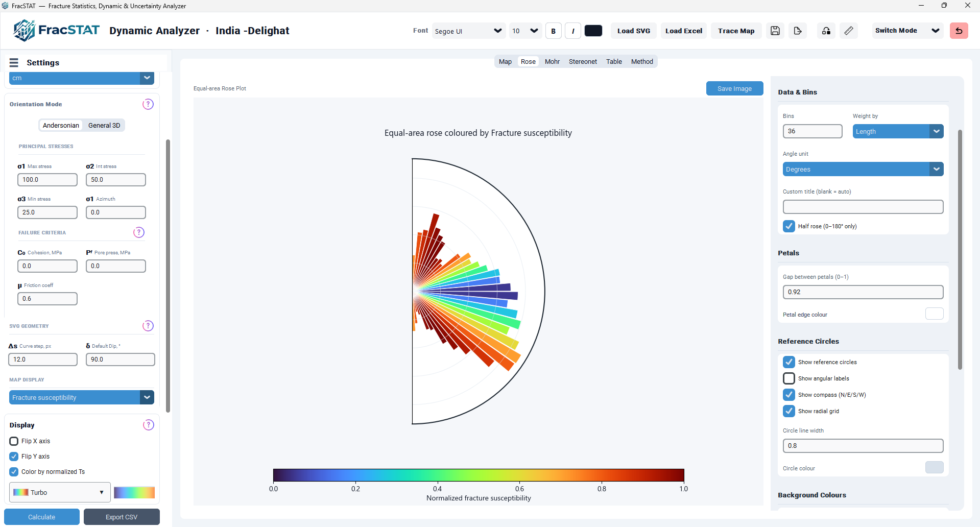
Task: Enable Show angular labels checkbox
Action: (789, 378)
